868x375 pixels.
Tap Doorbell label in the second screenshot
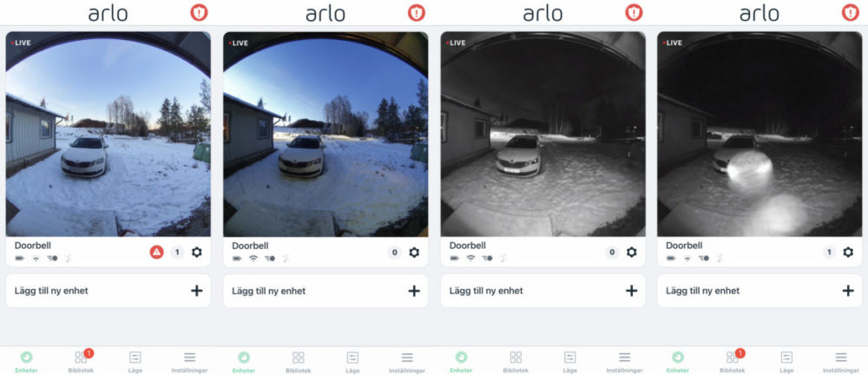click(x=250, y=245)
